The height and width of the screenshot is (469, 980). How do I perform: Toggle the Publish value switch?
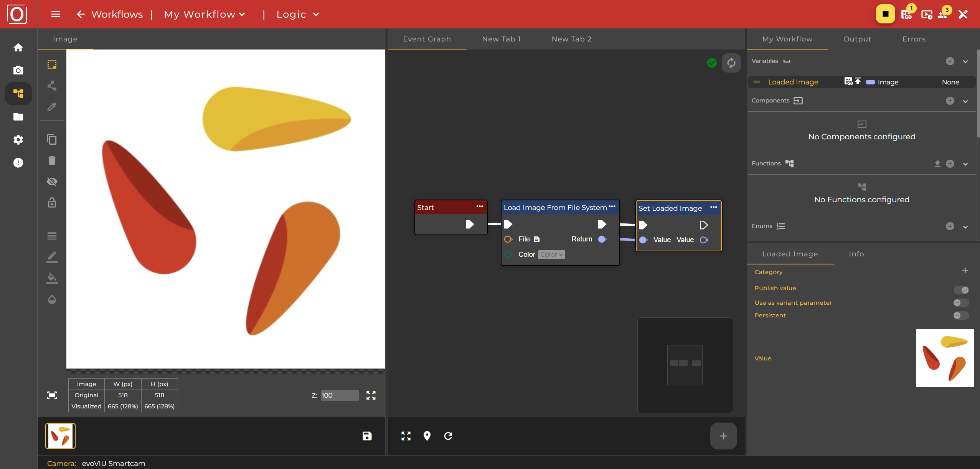(x=961, y=290)
